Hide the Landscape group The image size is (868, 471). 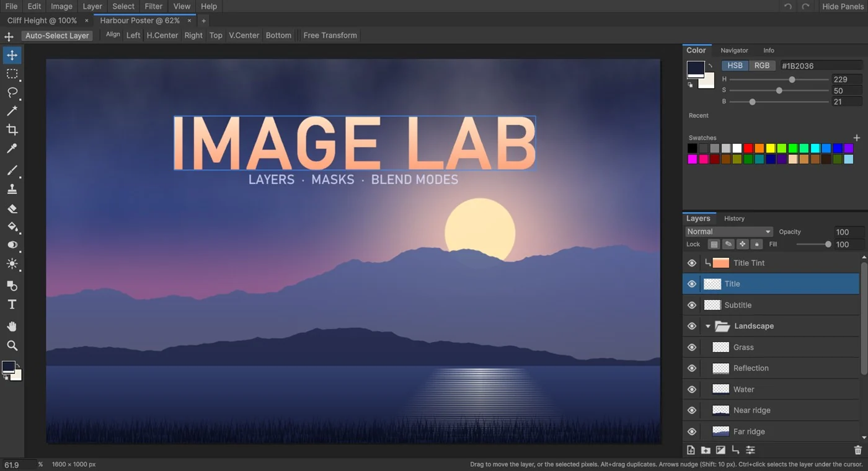pyautogui.click(x=692, y=326)
